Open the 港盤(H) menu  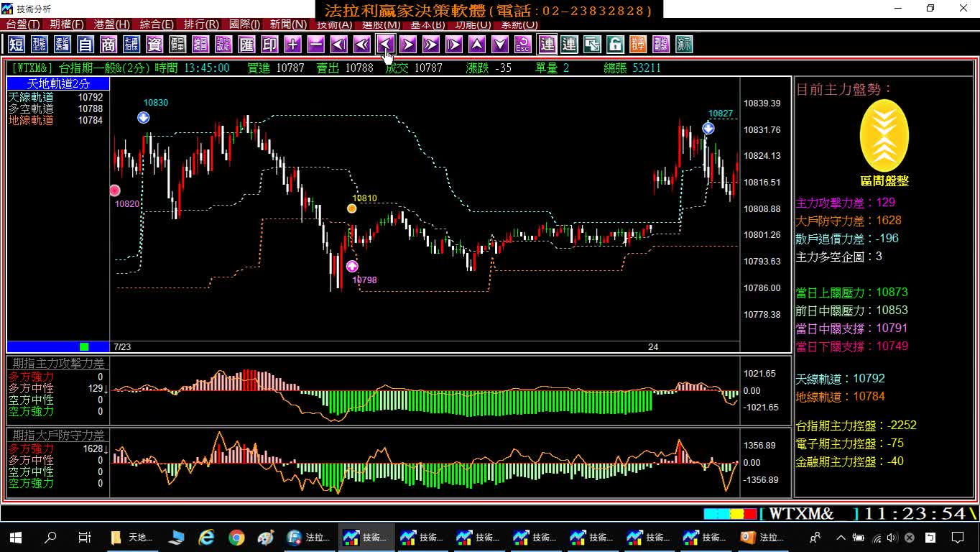coord(112,24)
